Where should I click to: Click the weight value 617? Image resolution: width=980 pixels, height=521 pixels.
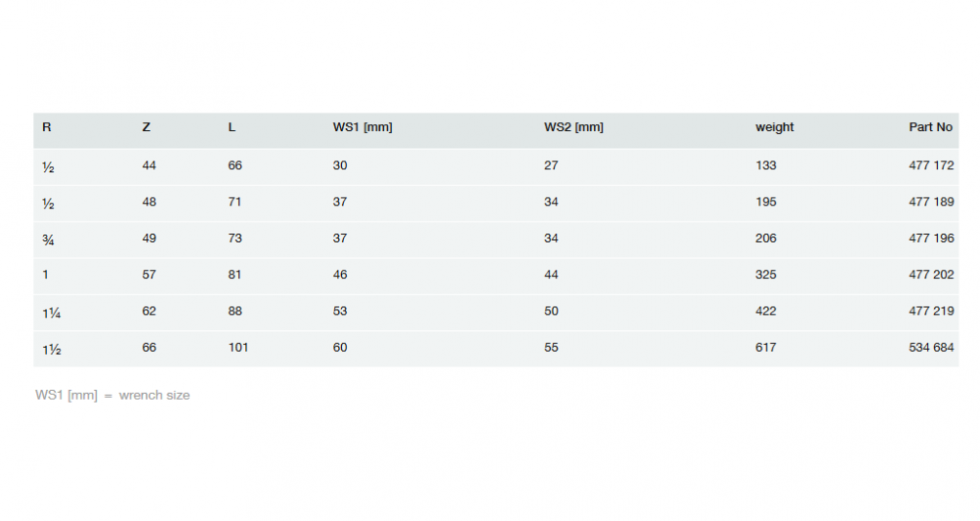[765, 348]
